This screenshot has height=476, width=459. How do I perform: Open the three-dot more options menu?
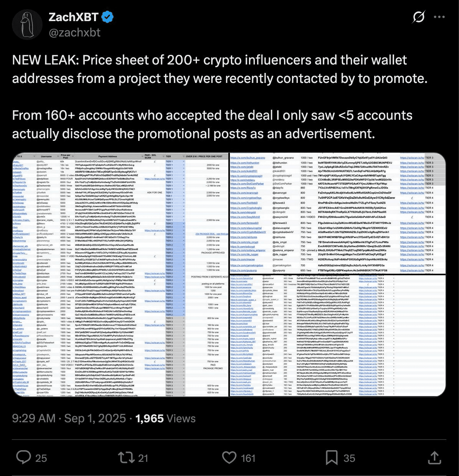pyautogui.click(x=439, y=17)
